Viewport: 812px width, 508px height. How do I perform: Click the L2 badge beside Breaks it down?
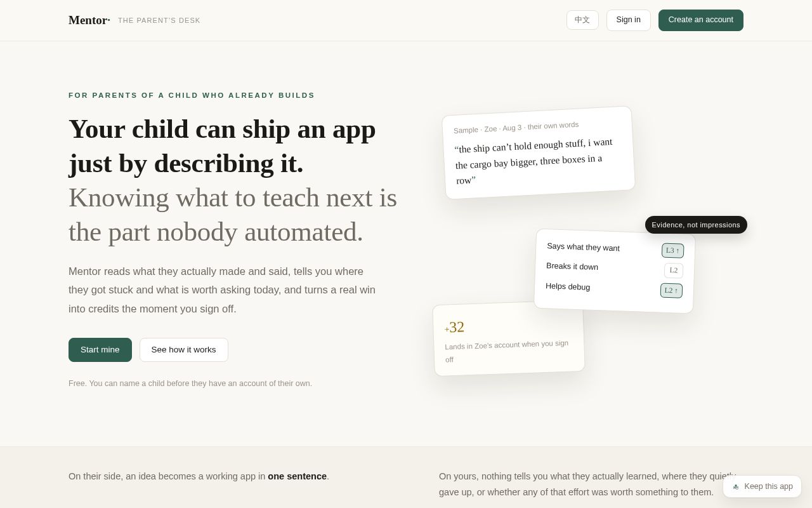click(674, 271)
